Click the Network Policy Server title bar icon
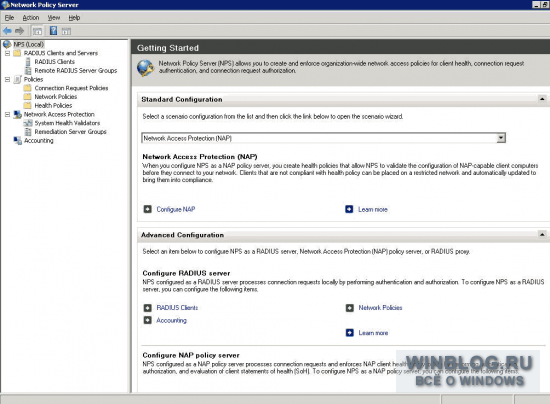 click(5, 5)
